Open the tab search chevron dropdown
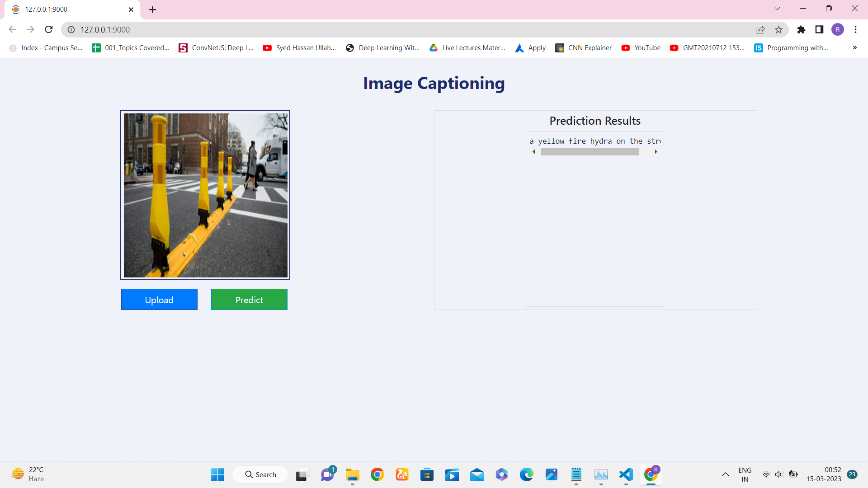The height and width of the screenshot is (488, 868). 777,8
